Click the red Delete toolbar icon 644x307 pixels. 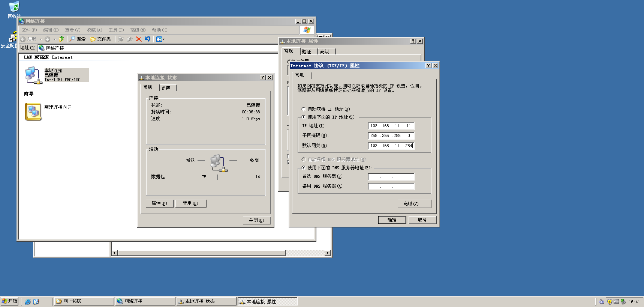pyautogui.click(x=139, y=39)
